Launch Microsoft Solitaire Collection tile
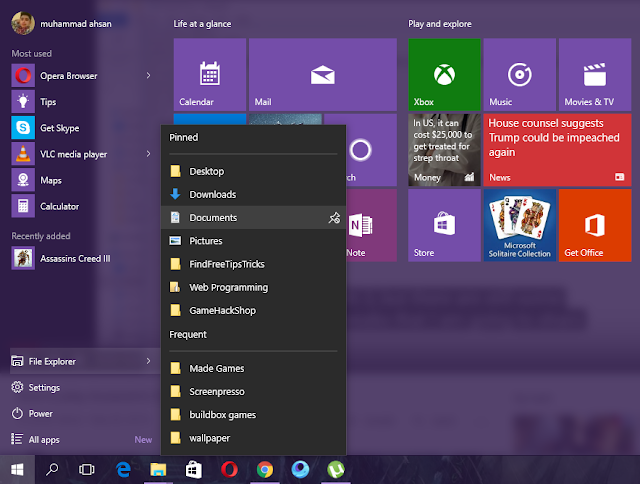The image size is (640, 484). click(x=520, y=225)
